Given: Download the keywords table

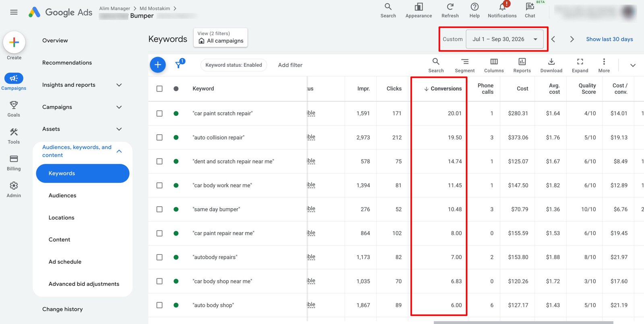Looking at the screenshot, I should point(551,65).
